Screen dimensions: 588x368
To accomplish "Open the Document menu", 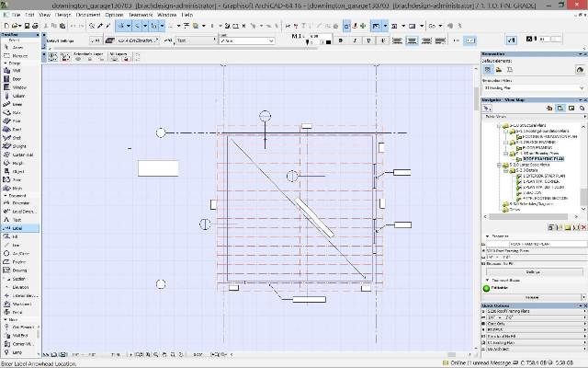I will click(x=88, y=16).
